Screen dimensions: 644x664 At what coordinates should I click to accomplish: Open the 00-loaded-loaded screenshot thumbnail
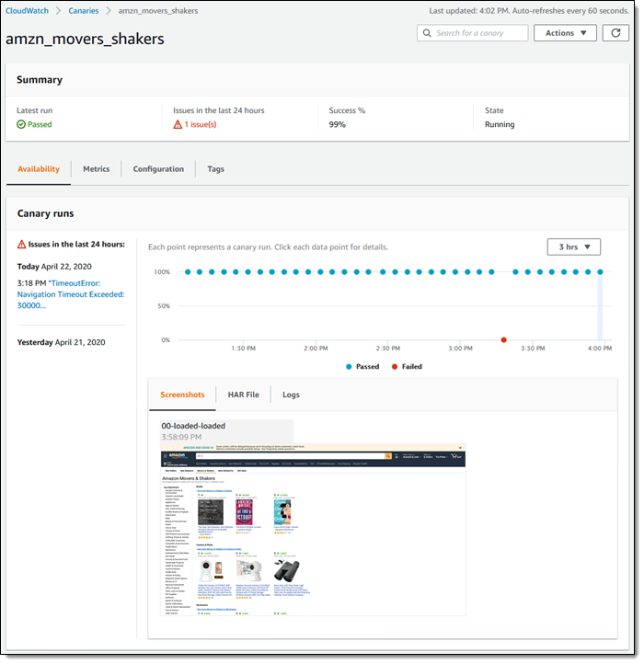pos(313,530)
